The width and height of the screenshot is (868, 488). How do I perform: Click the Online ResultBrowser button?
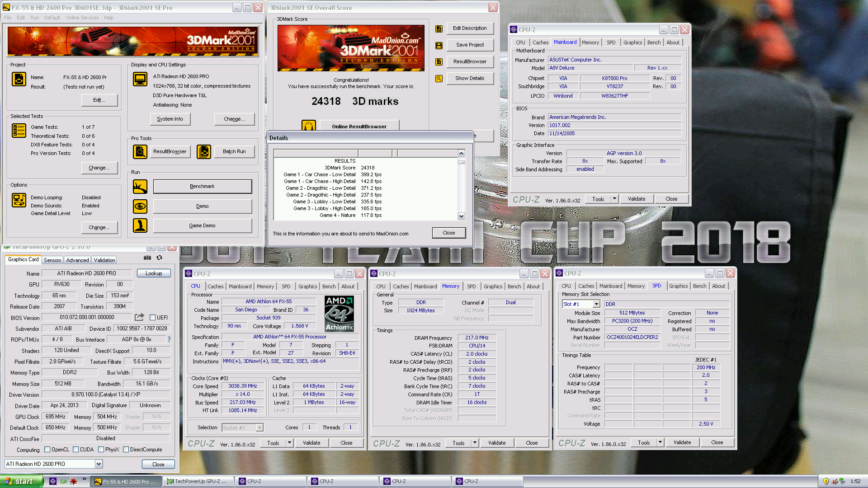click(x=359, y=127)
